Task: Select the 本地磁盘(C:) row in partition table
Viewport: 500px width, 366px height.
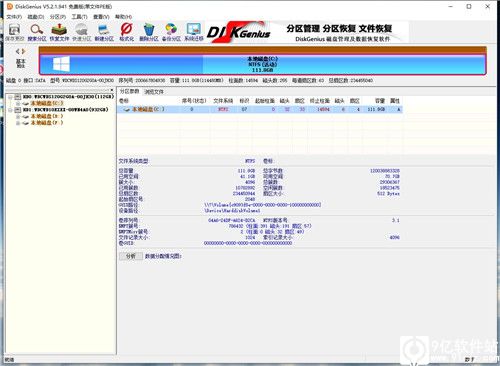Action: (260, 109)
